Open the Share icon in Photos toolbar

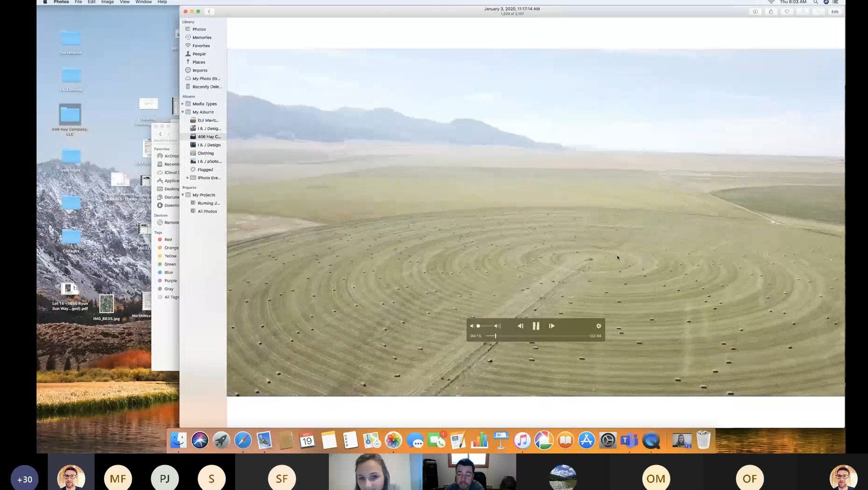771,12
